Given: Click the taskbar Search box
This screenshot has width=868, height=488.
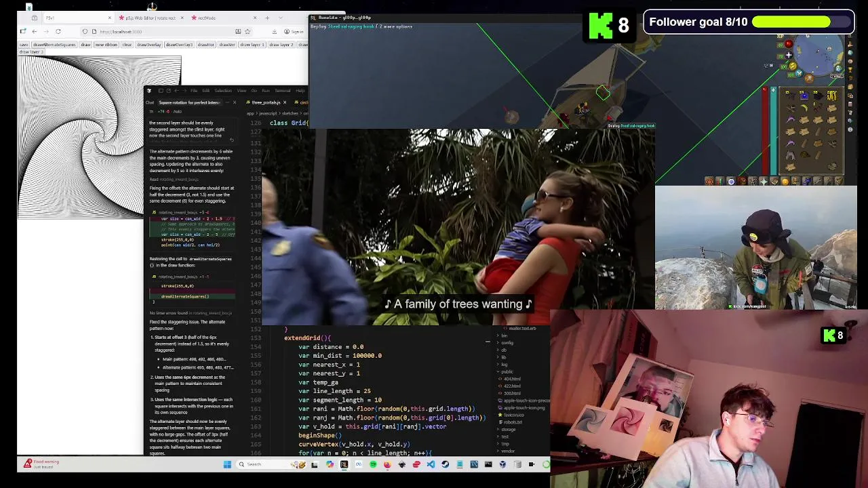Looking at the screenshot, I should 270,464.
